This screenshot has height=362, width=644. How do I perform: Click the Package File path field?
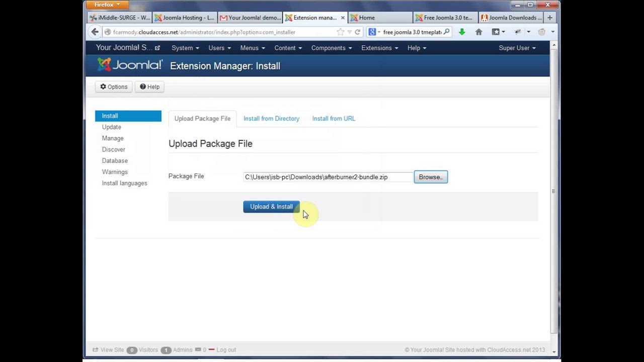coord(328,177)
